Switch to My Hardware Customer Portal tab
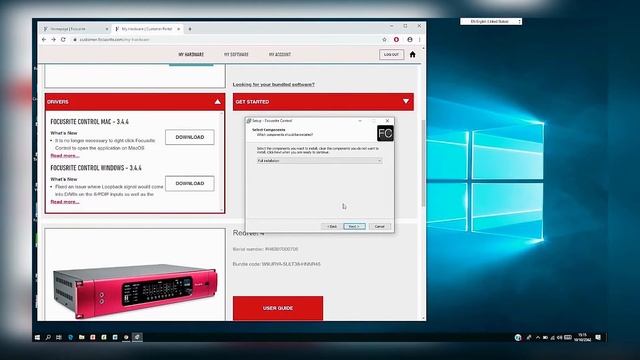Screen dimensions: 640x360 coord(147,29)
